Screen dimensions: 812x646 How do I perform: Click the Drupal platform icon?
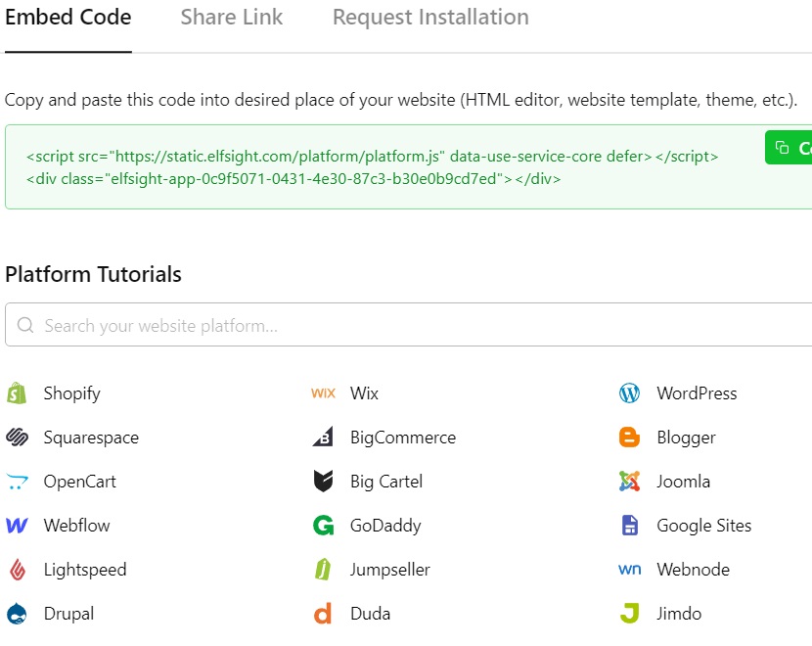(17, 613)
